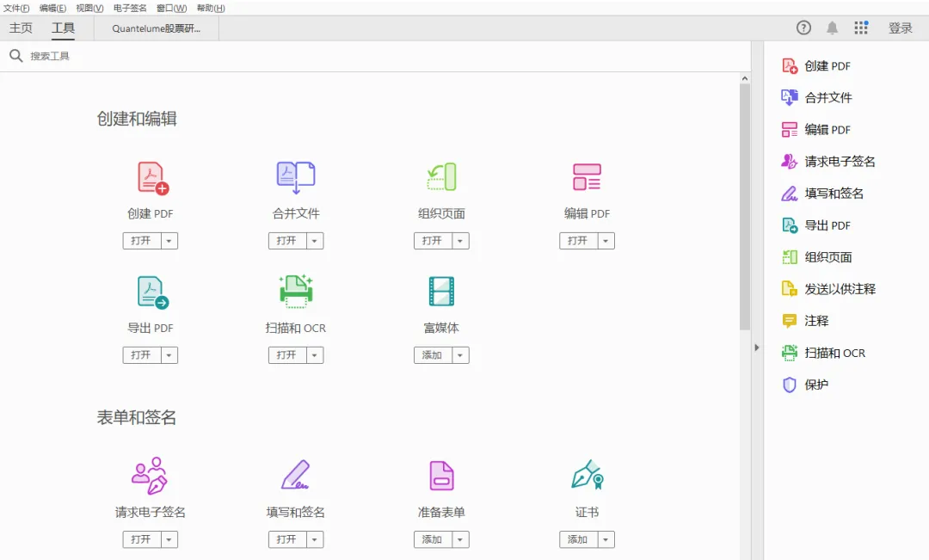Open notifications bell icon
Screen dimensions: 929x560
coord(833,28)
